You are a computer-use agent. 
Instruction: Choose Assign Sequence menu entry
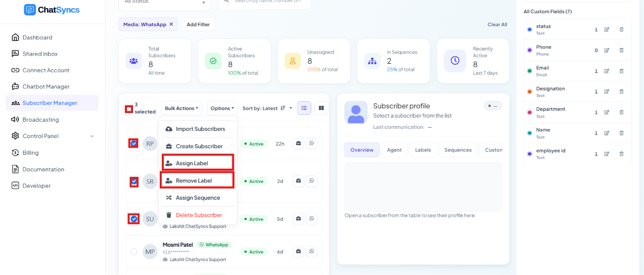coord(198,198)
